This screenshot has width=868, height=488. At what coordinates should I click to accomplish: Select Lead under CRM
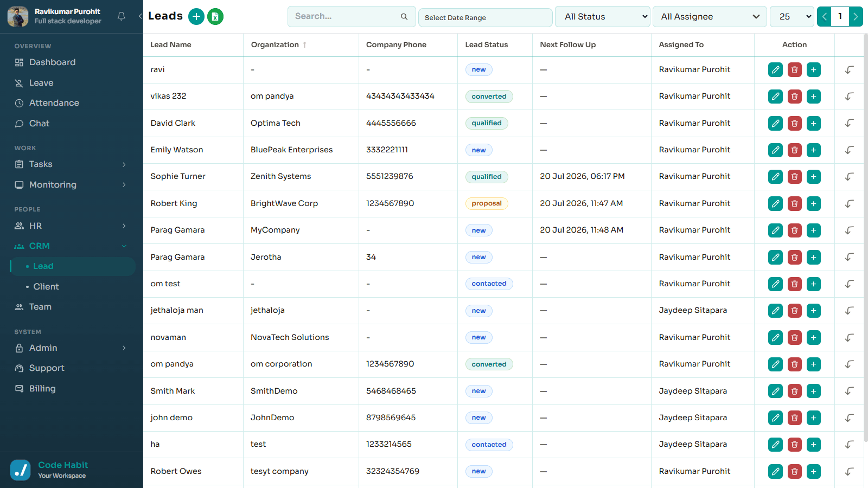[x=72, y=266]
